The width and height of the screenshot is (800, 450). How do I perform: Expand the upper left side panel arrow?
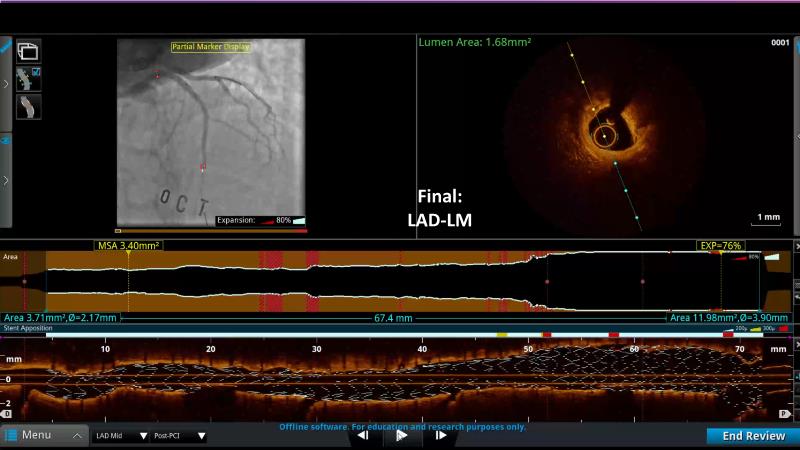coord(6,84)
